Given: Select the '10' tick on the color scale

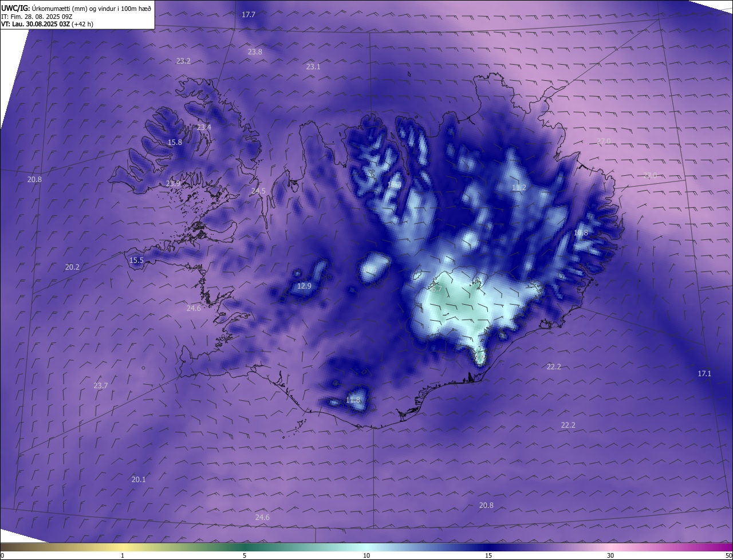Looking at the screenshot, I should coord(366,555).
